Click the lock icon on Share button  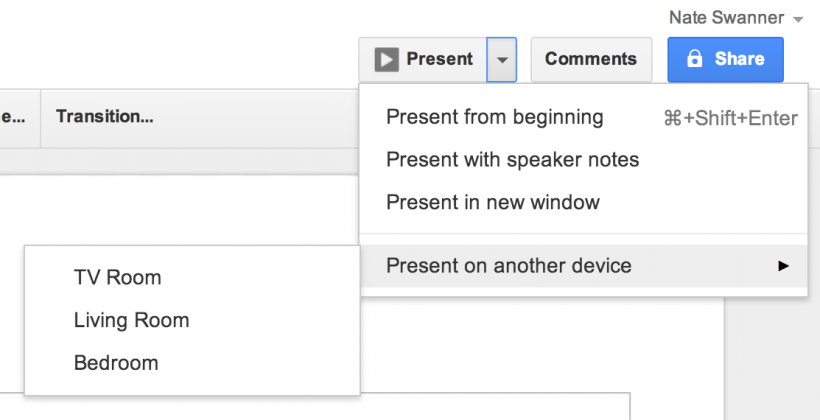694,59
